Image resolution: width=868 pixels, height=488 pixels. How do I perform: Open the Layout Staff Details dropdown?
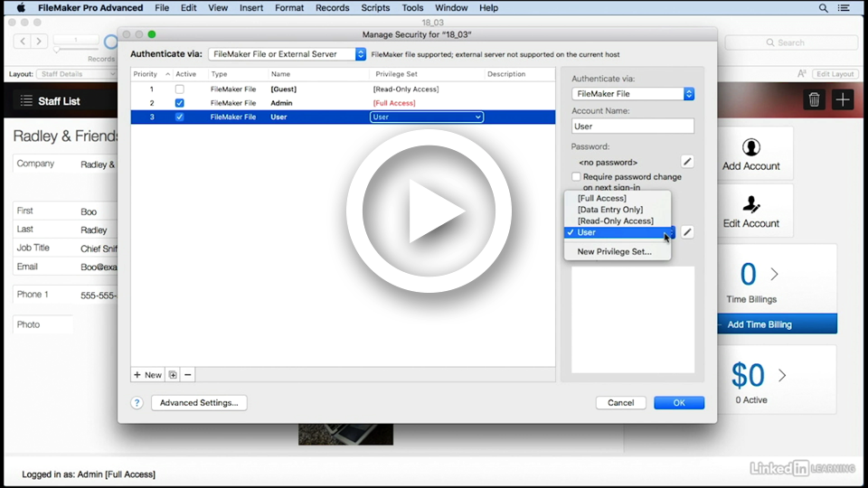[x=77, y=73]
